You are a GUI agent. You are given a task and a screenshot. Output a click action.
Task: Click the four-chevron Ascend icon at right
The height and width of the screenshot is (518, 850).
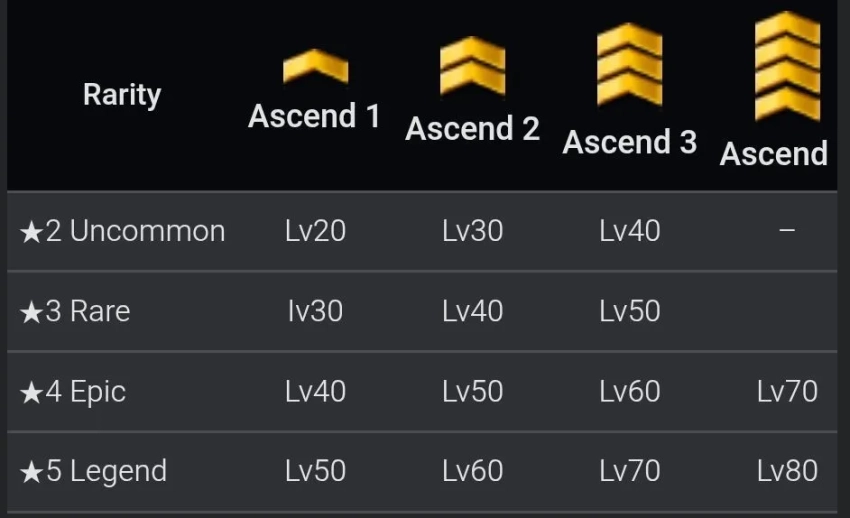click(787, 65)
